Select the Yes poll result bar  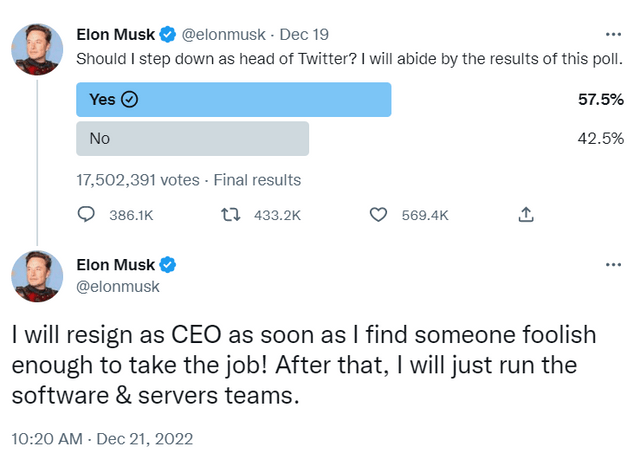click(233, 99)
